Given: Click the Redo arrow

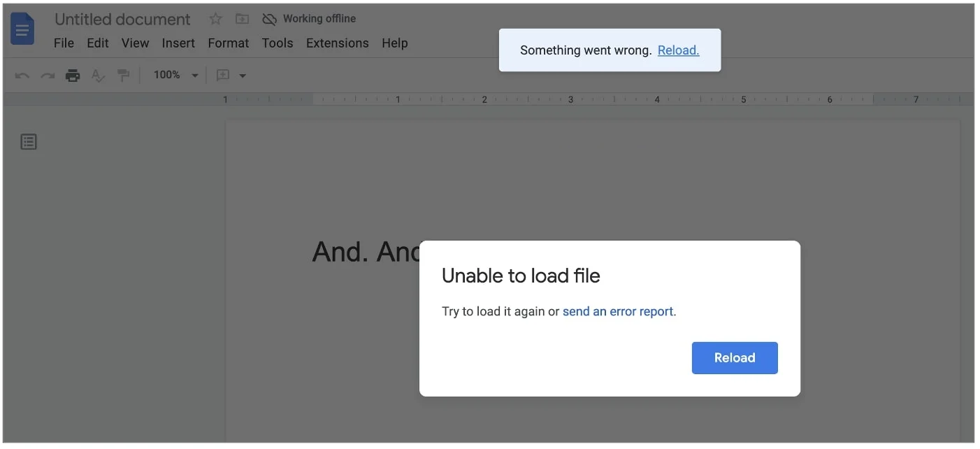Looking at the screenshot, I should tap(47, 75).
